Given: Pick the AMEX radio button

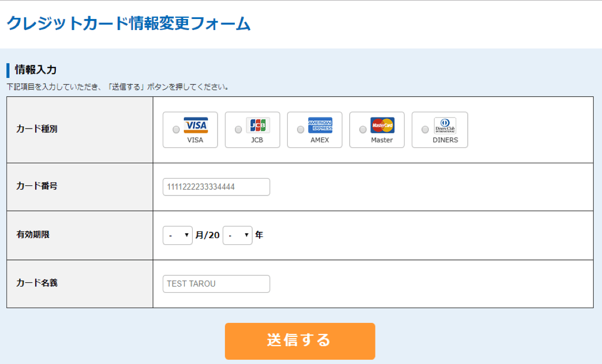Looking at the screenshot, I should coord(300,130).
